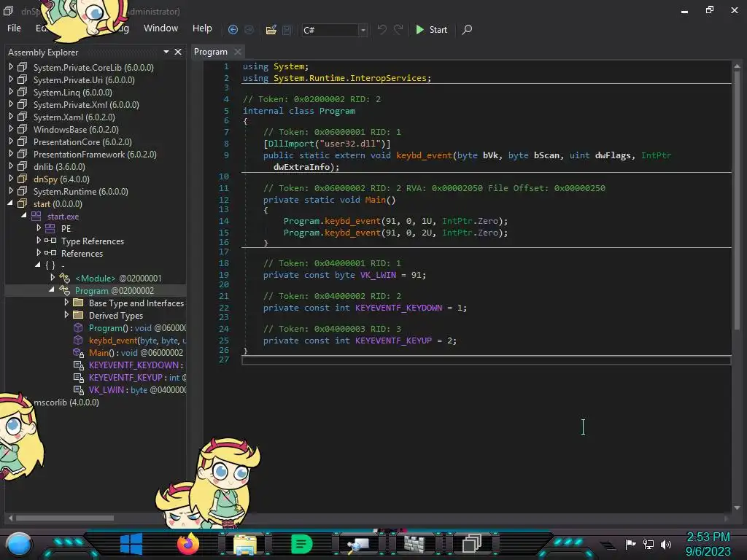Screen dimensions: 747x560
Task: Click the network tray icon
Action: [649, 544]
